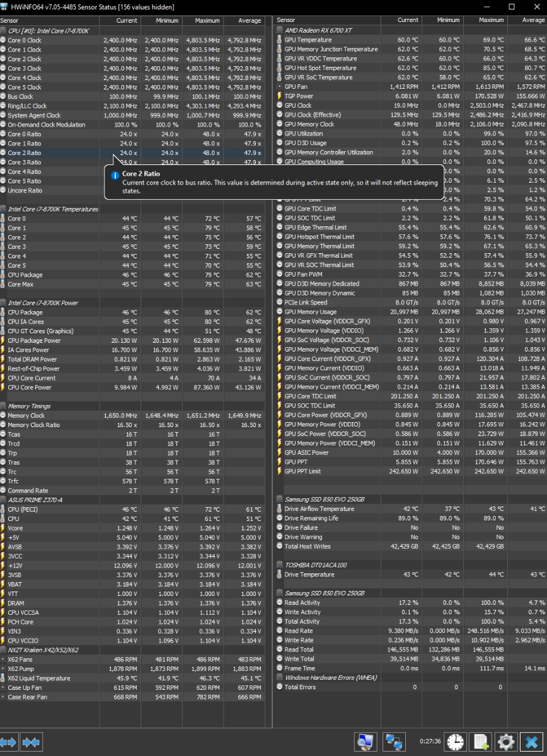The image size is (547, 756).
Task: Start logging with the log file icon
Action: coord(481,742)
